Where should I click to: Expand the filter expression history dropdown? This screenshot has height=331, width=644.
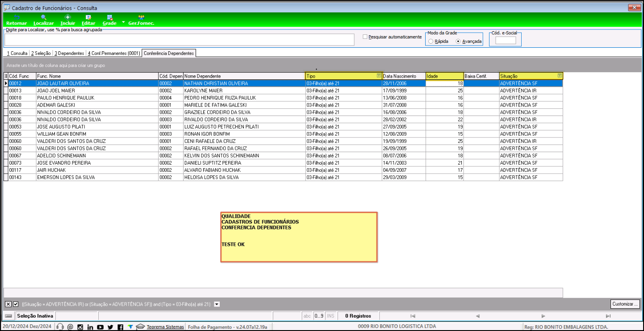[x=217, y=304]
